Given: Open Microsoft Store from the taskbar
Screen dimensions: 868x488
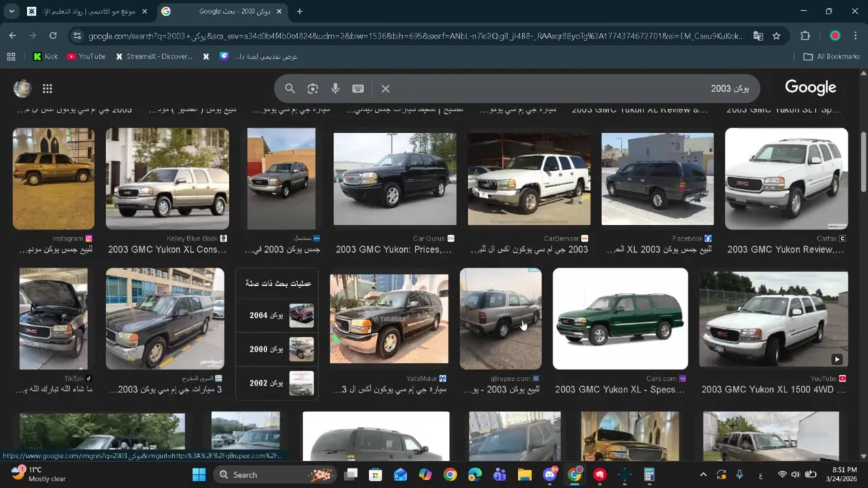Looking at the screenshot, I should (x=375, y=474).
